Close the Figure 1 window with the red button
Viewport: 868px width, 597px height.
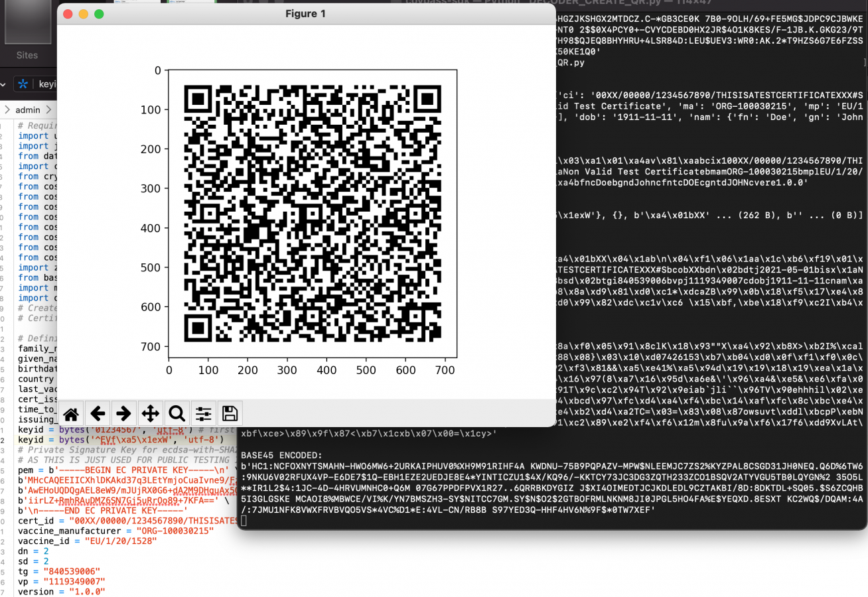[68, 13]
